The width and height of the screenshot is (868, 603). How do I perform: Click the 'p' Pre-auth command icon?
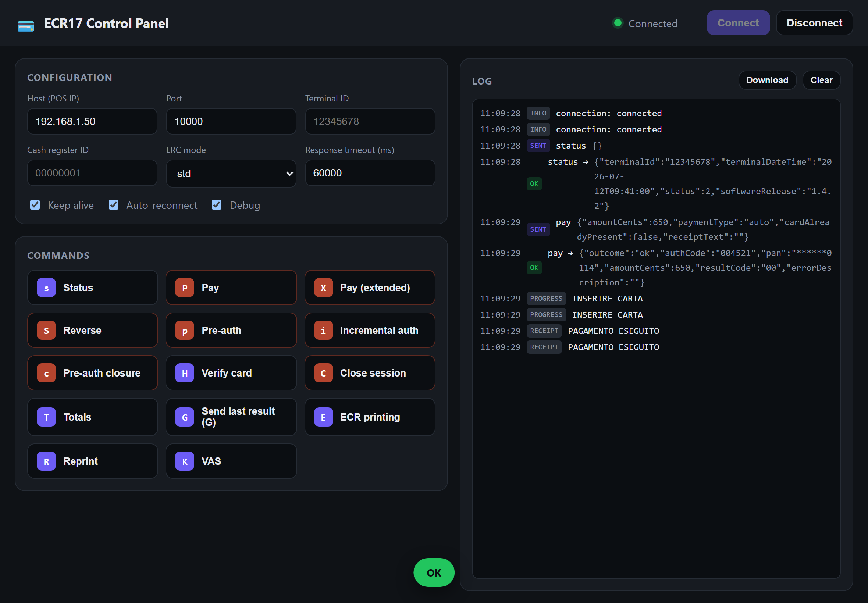[184, 330]
